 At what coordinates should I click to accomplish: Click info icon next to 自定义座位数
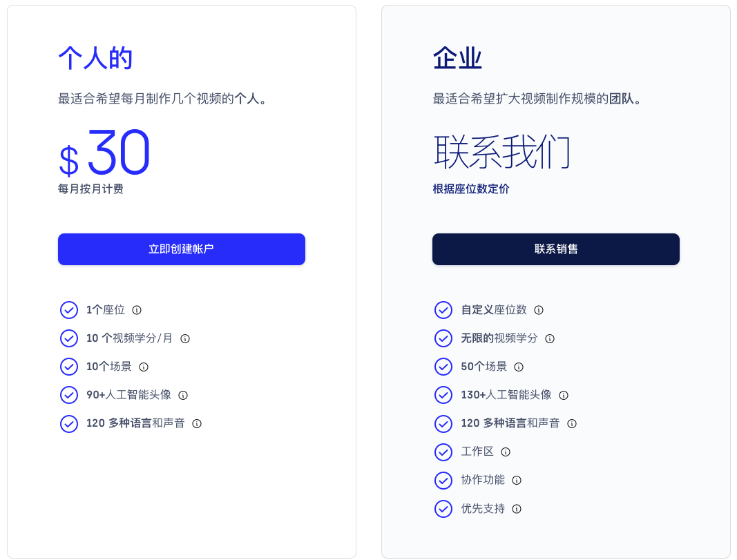pyautogui.click(x=539, y=310)
